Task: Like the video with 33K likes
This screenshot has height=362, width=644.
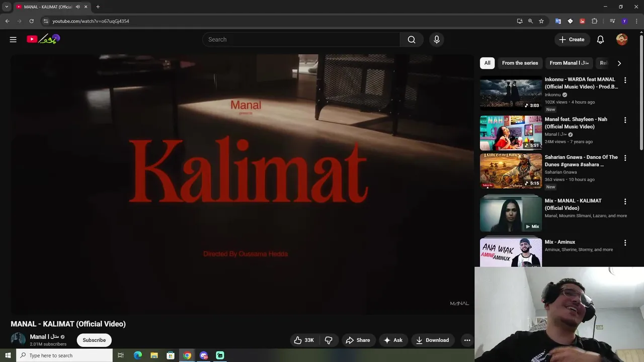Action: tap(304, 340)
